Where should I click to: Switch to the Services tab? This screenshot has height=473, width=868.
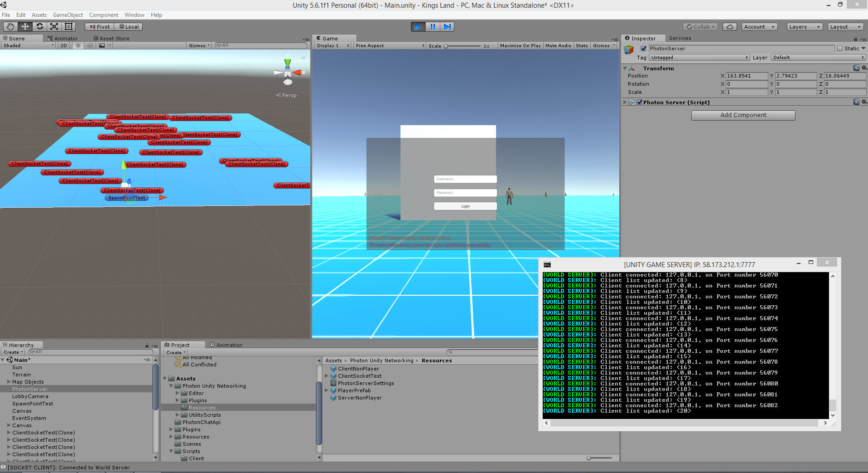pyautogui.click(x=680, y=39)
